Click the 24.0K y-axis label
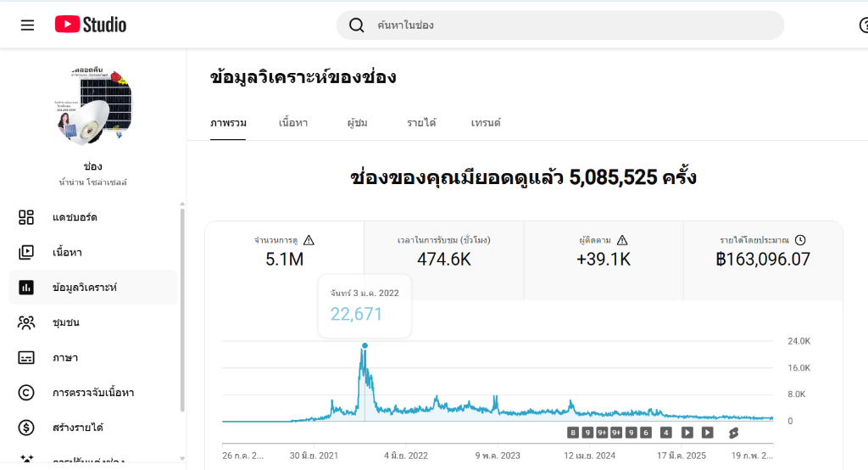868x470 pixels. [x=798, y=341]
